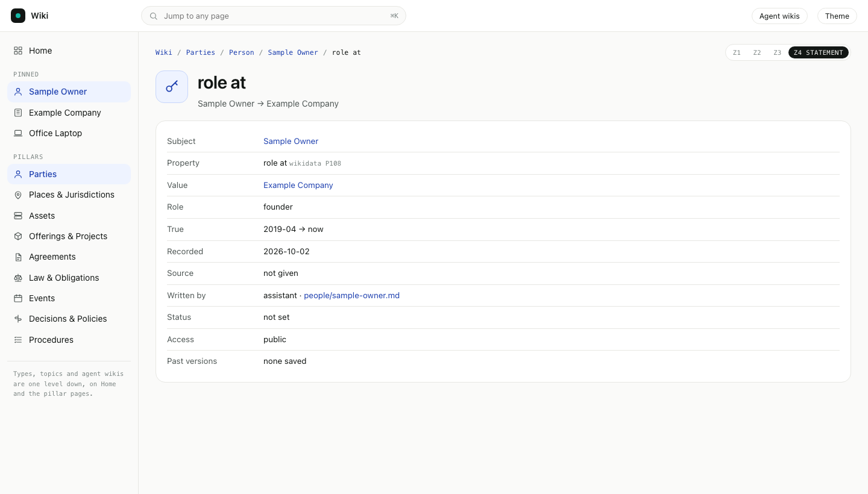Click the Status value not set
The width and height of the screenshot is (868, 494).
click(x=277, y=317)
